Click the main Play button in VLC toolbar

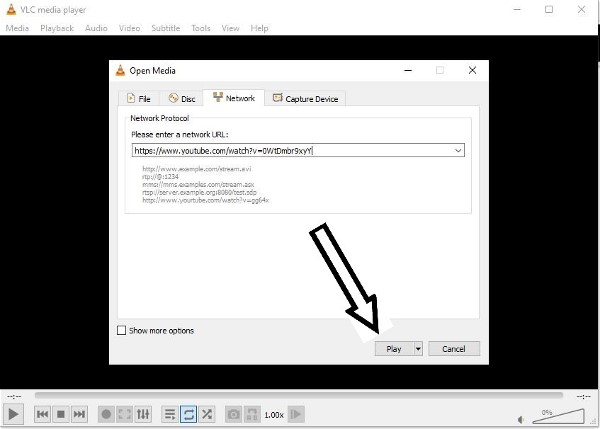click(13, 414)
